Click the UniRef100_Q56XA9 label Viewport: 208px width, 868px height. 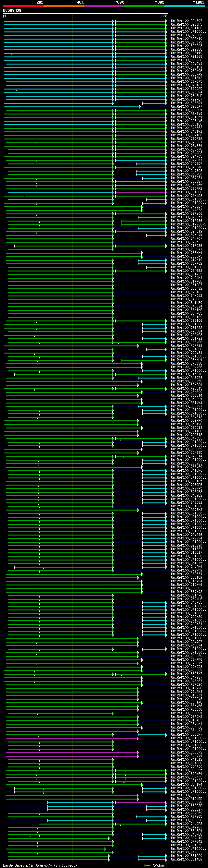pos(187,75)
